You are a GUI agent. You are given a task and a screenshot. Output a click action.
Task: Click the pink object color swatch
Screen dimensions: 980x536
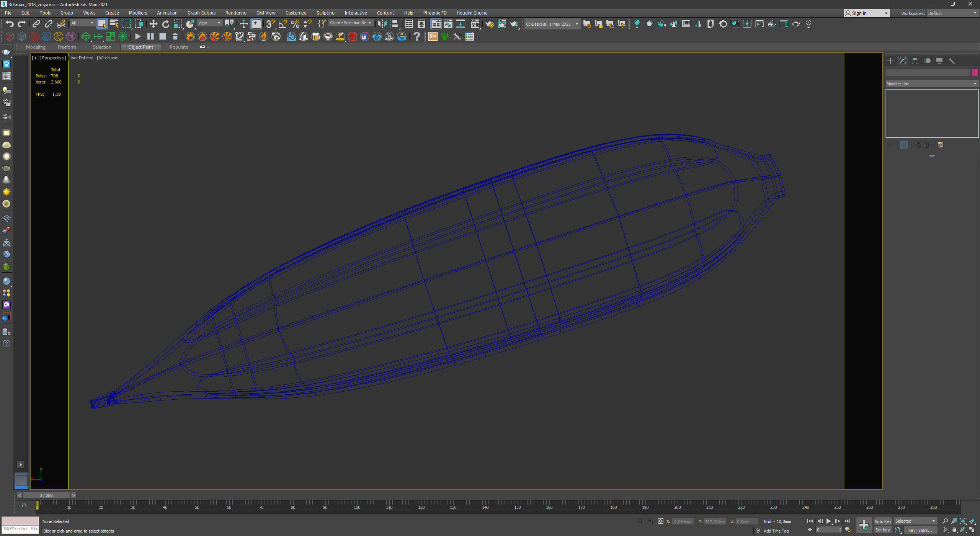[975, 72]
